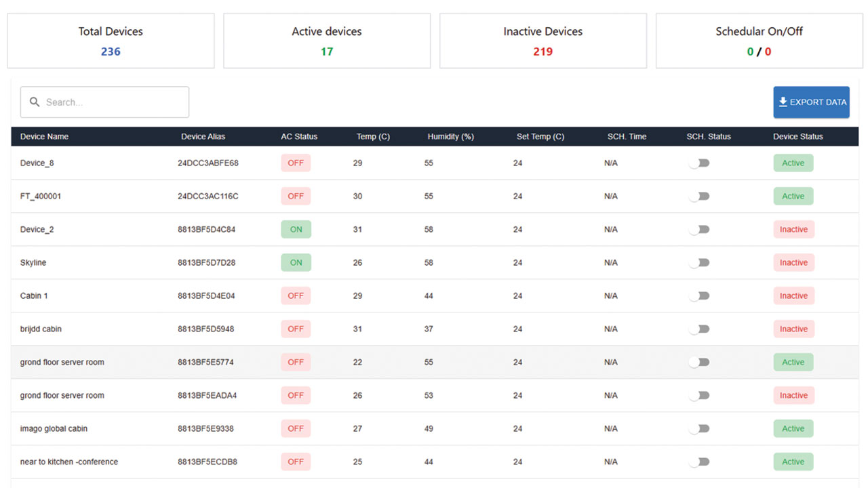
Task: Click the Inactive status badge for Device_2
Action: [794, 230]
